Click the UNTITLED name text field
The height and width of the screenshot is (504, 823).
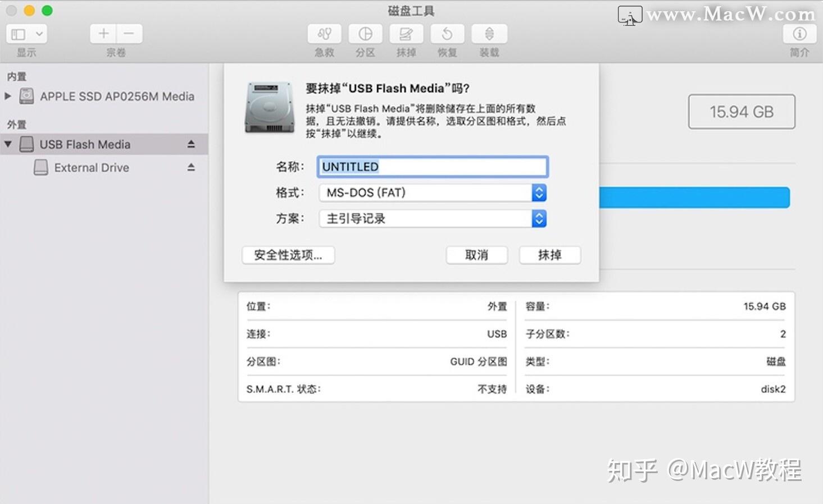[x=433, y=167]
